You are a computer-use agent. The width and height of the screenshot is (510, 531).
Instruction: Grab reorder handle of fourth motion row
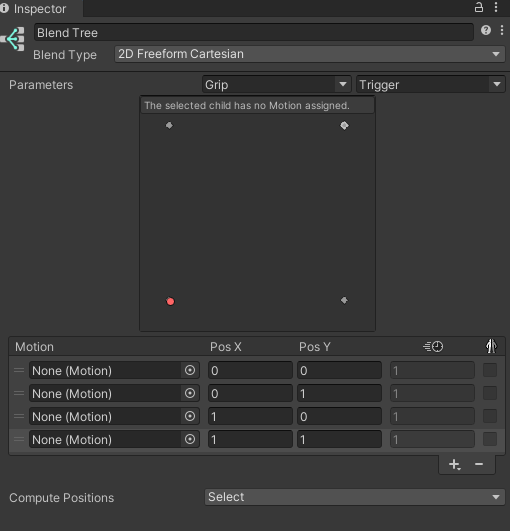[x=19, y=439]
